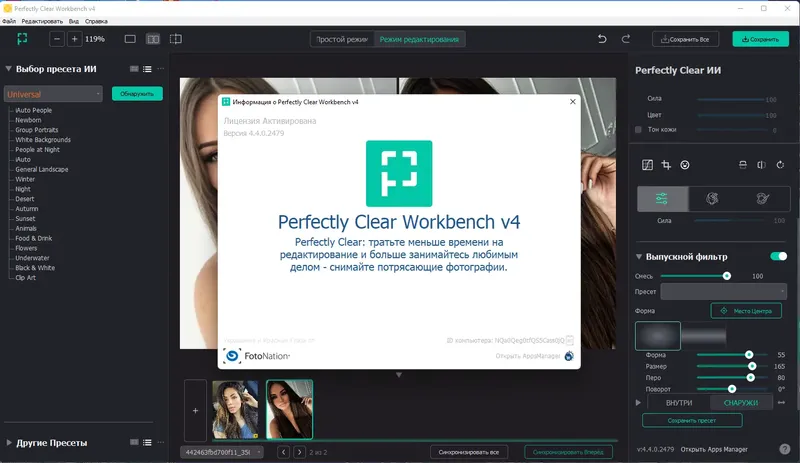Viewport: 800px width, 463px height.
Task: Swap inside/outside arrows icon
Action: 781,403
